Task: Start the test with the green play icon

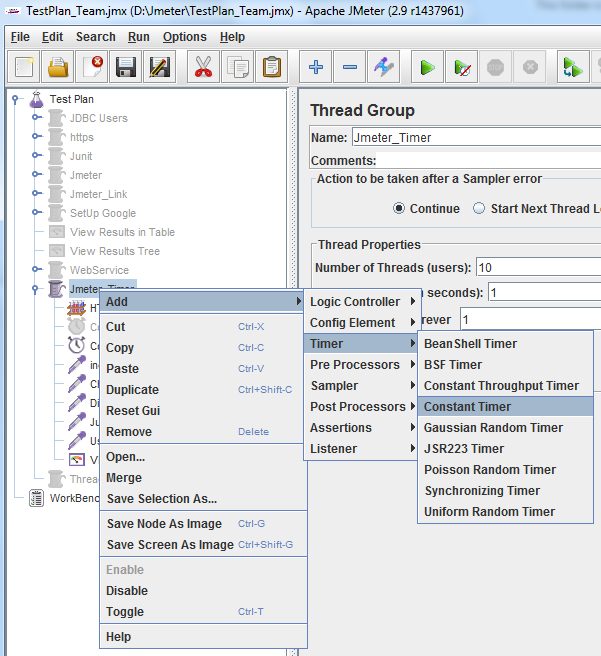Action: [x=427, y=67]
